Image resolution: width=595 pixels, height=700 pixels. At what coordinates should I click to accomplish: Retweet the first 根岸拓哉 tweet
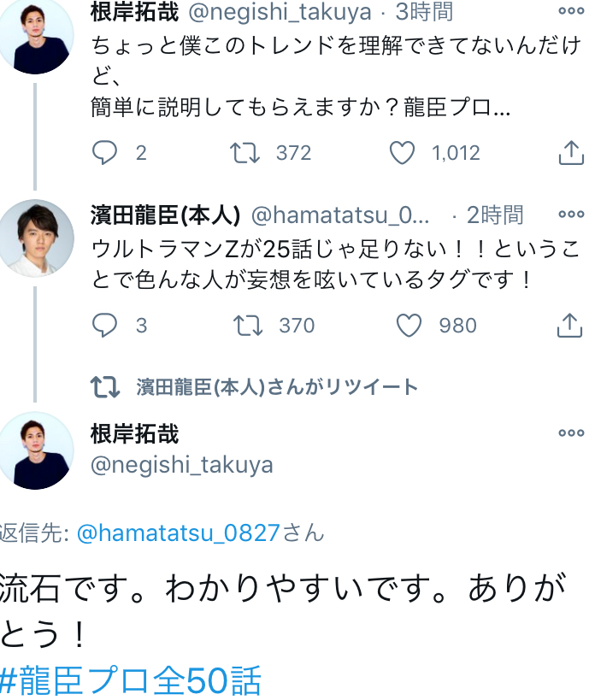point(246,153)
